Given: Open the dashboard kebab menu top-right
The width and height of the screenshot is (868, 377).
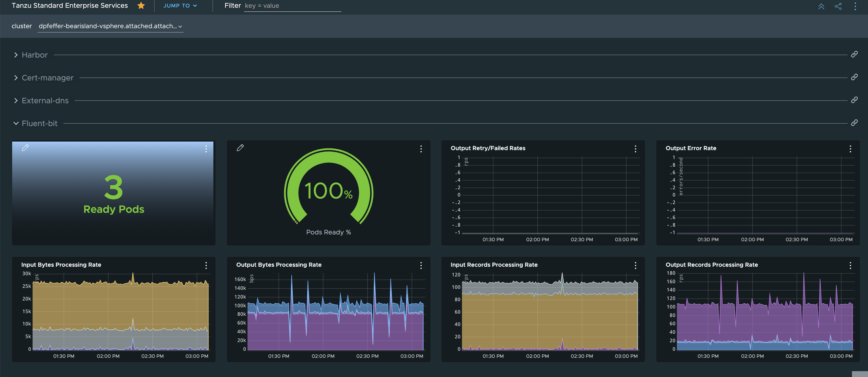Looking at the screenshot, I should (855, 6).
